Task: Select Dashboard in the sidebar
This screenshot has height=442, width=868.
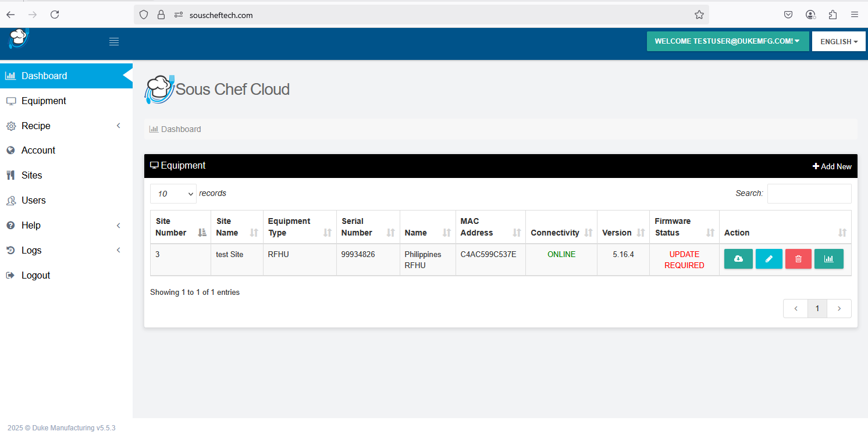Action: pyautogui.click(x=66, y=76)
